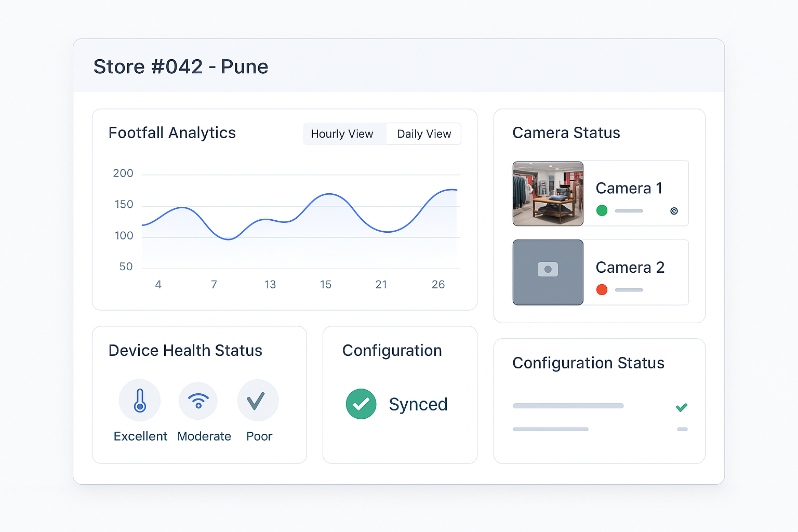Click the 50 y-axis value
The height and width of the screenshot is (532, 798).
point(126,267)
